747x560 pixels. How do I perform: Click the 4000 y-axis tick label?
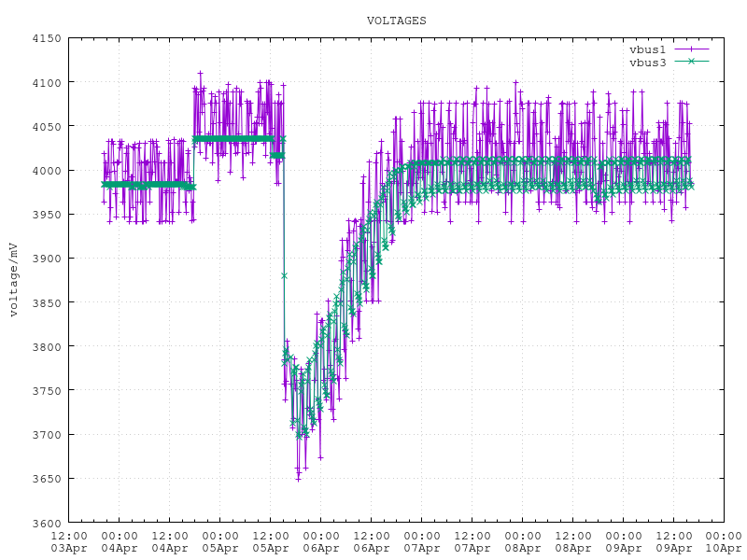pyautogui.click(x=47, y=171)
